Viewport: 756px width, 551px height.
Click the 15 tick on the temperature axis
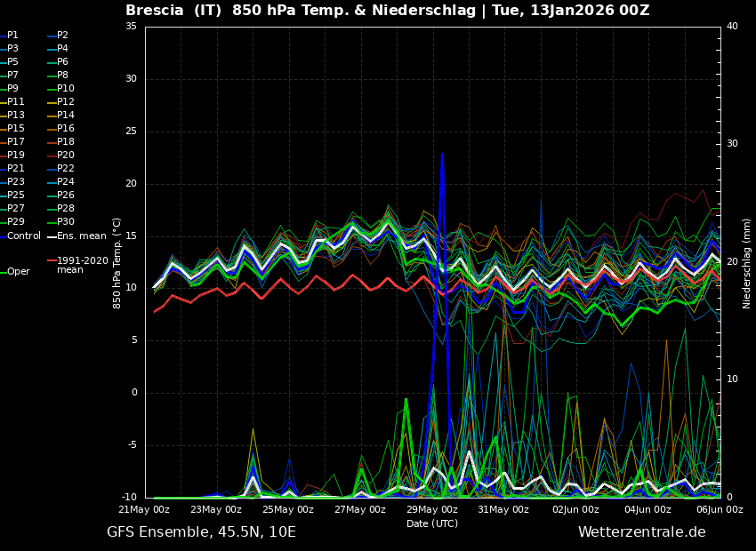[131, 236]
